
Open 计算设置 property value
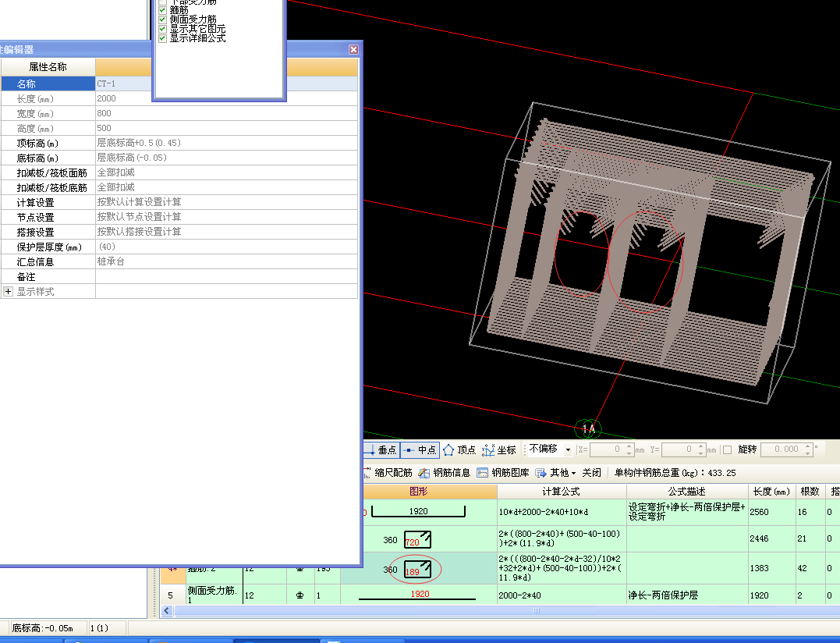[227, 202]
